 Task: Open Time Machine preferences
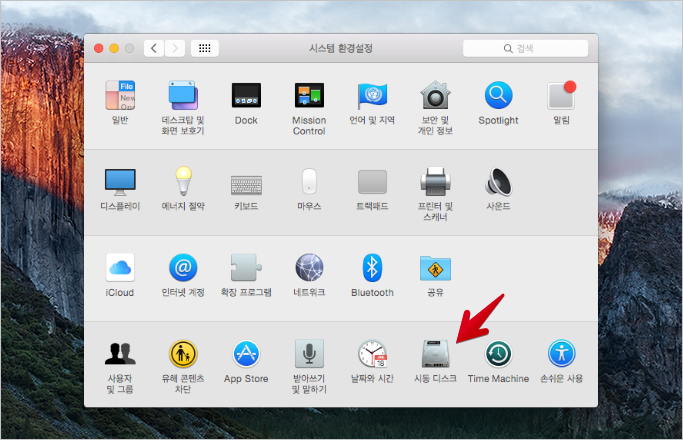click(x=498, y=354)
